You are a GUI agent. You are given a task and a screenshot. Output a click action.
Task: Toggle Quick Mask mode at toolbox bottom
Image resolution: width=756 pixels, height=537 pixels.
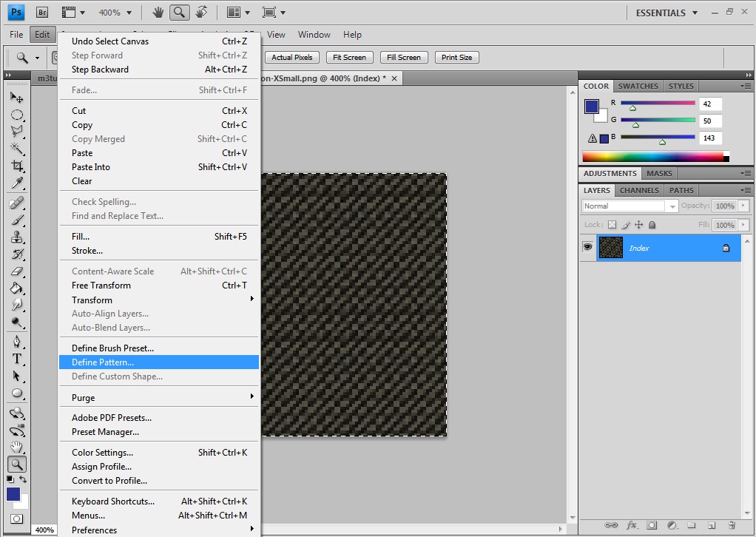(17, 519)
